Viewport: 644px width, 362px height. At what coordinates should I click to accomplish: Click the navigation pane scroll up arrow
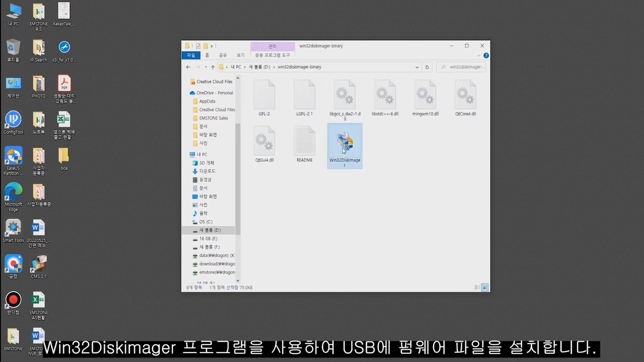(x=238, y=78)
